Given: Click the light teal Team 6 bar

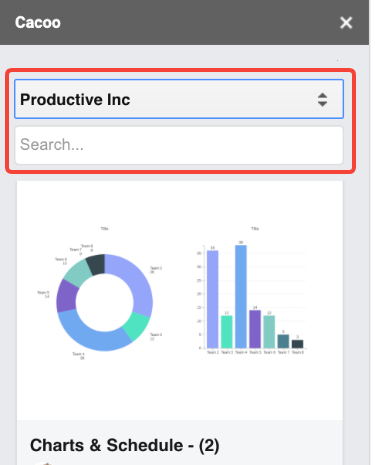Looking at the screenshot, I should [269, 332].
